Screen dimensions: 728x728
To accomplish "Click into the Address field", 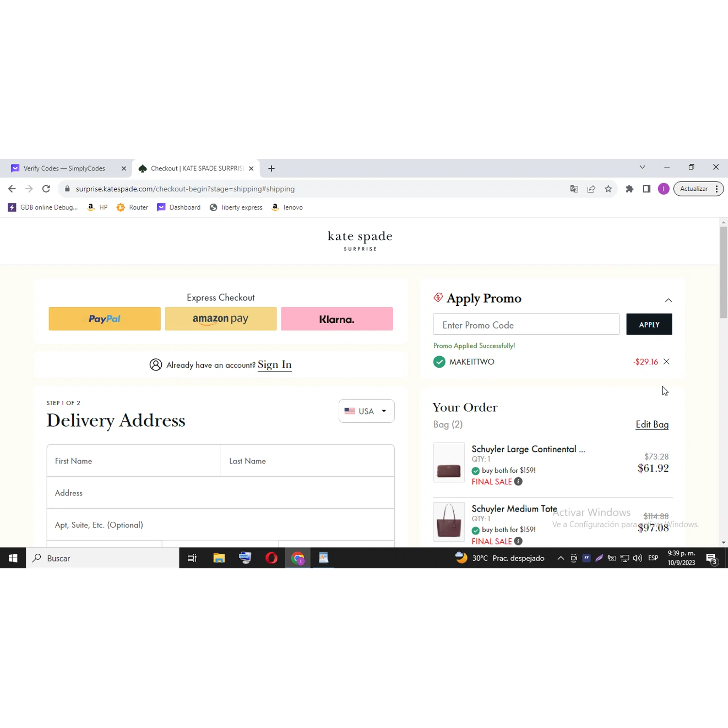I will click(x=220, y=493).
